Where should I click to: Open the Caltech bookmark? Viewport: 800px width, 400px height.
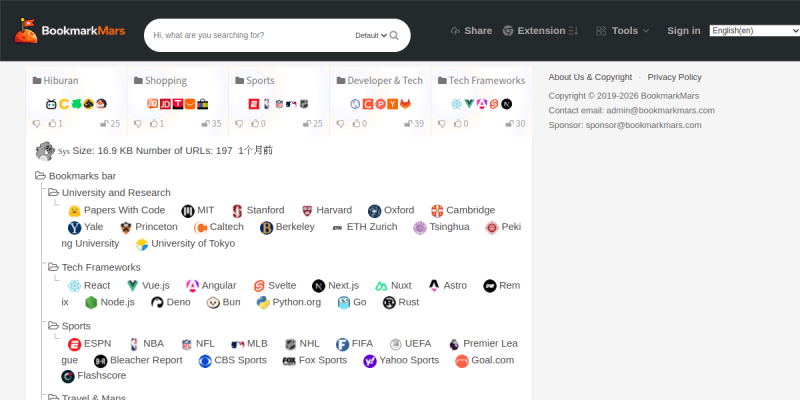click(x=219, y=227)
